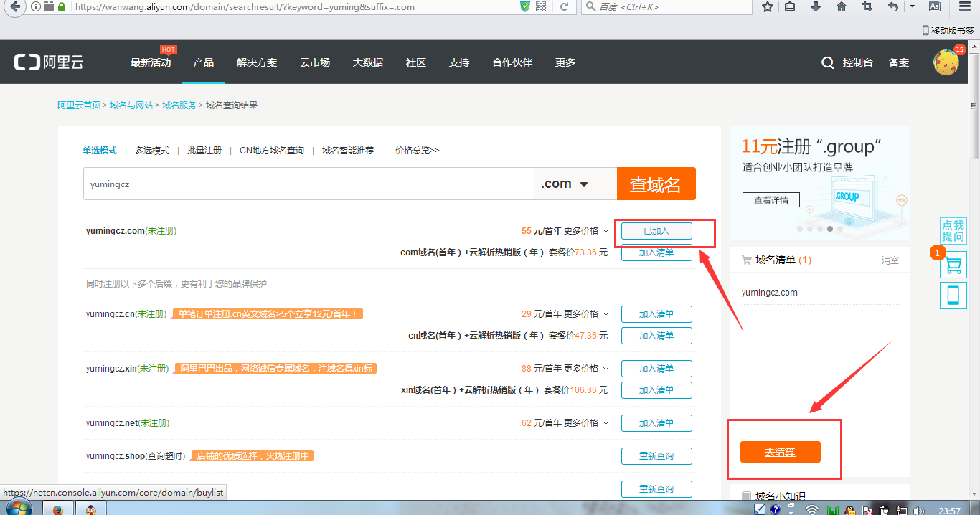Click 查看详情 on the .group banner

771,200
